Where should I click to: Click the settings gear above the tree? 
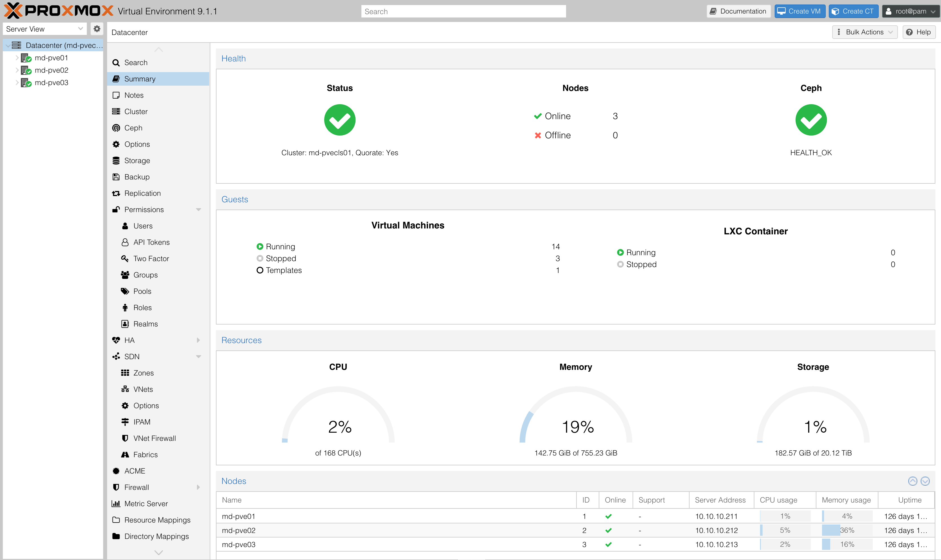coord(97,28)
